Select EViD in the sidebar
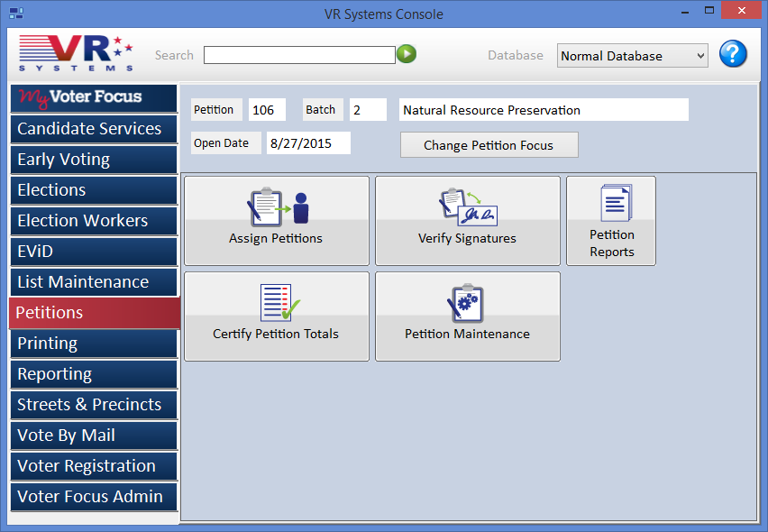The image size is (768, 532). coord(94,252)
